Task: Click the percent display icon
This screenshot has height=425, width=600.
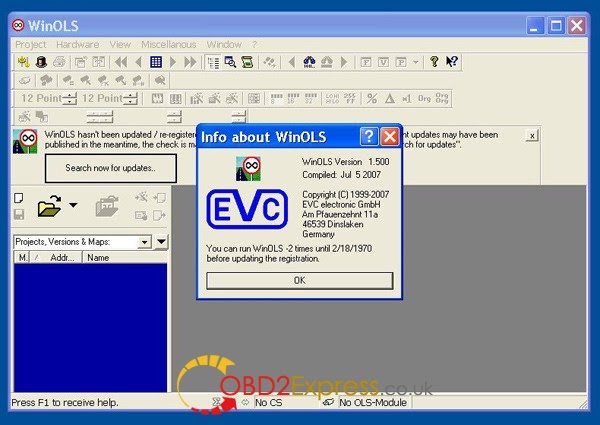Action: tap(372, 99)
